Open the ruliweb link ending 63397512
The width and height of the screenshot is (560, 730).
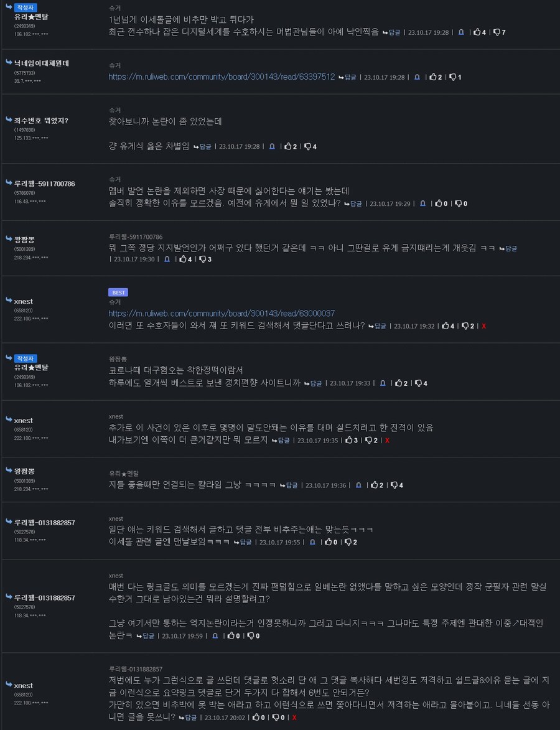coord(222,77)
